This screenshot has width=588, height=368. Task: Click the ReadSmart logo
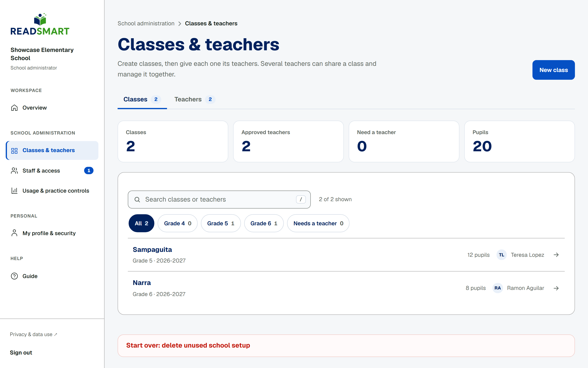coord(40,24)
